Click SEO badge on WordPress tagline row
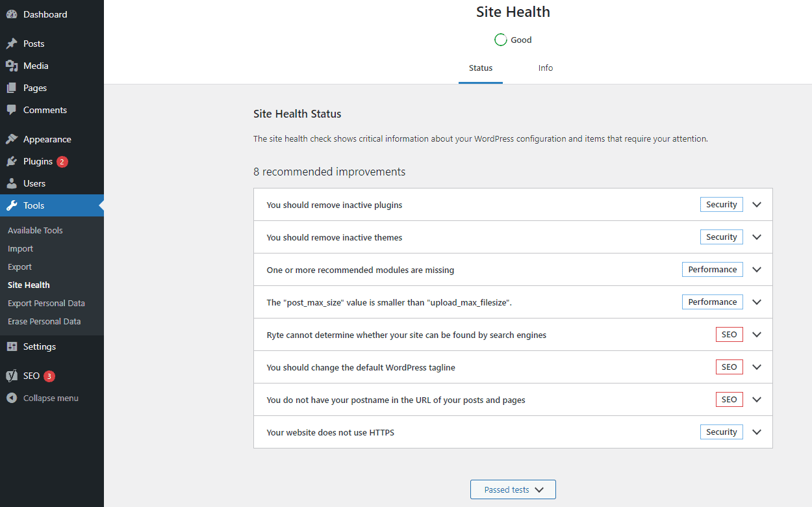 pyautogui.click(x=730, y=367)
